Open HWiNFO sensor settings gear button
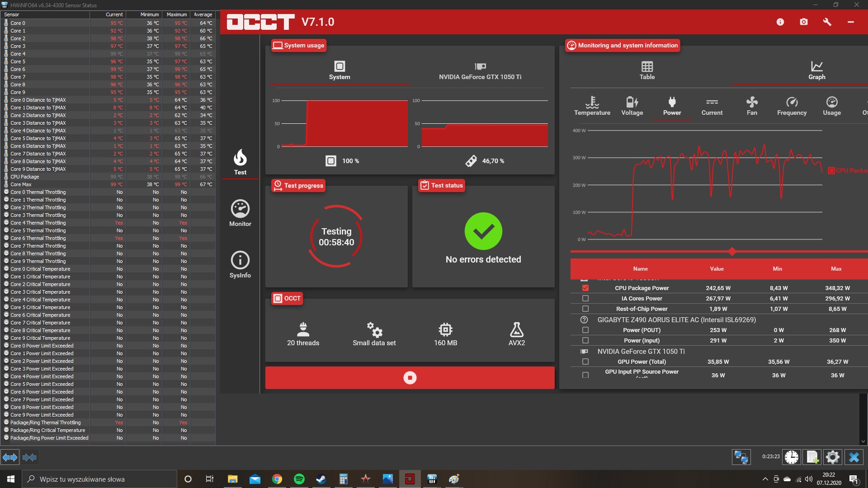 832,457
